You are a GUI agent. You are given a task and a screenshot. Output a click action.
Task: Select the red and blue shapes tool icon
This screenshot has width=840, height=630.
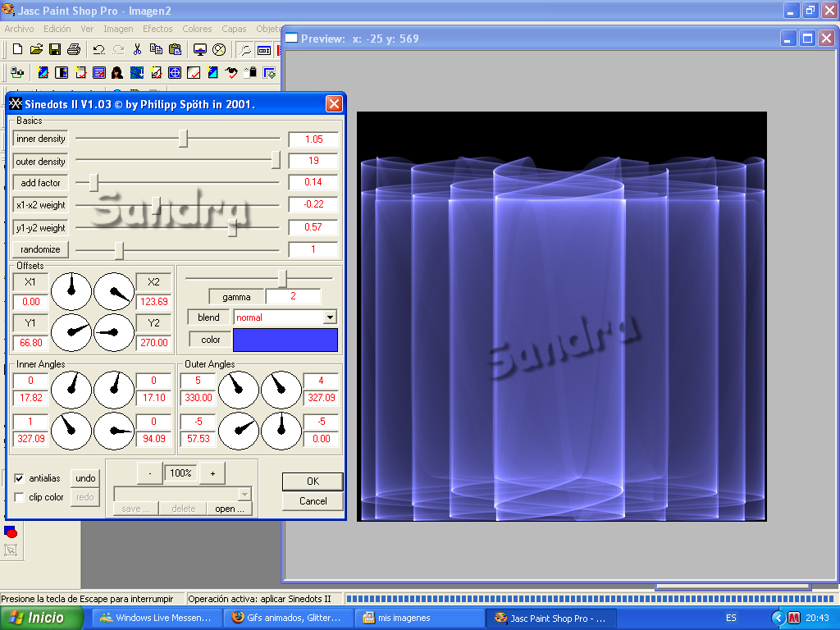click(11, 532)
